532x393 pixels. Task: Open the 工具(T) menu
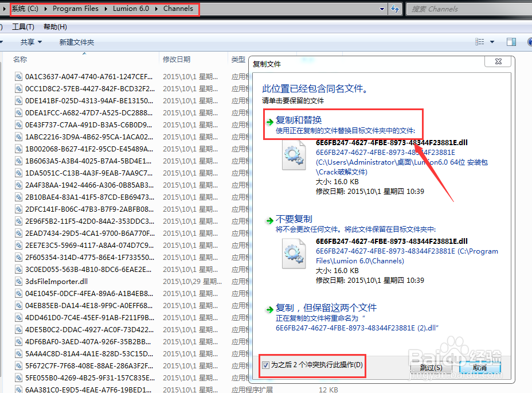pyautogui.click(x=23, y=27)
